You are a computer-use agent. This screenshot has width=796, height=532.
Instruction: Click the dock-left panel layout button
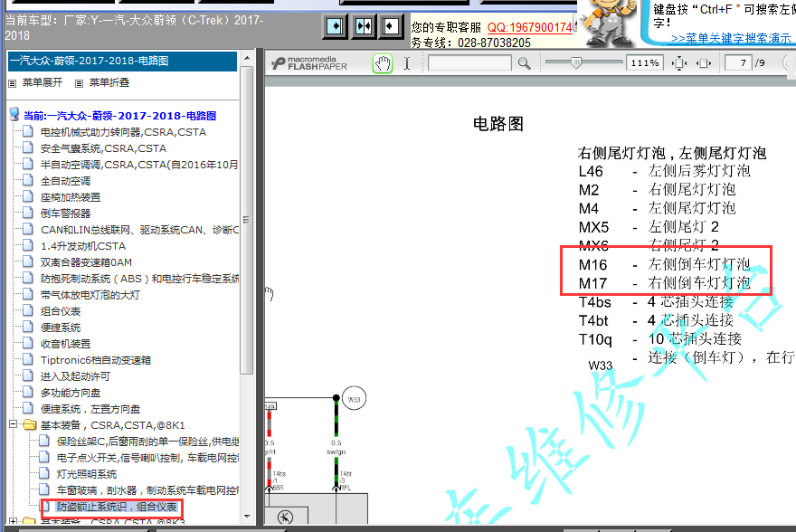(335, 26)
